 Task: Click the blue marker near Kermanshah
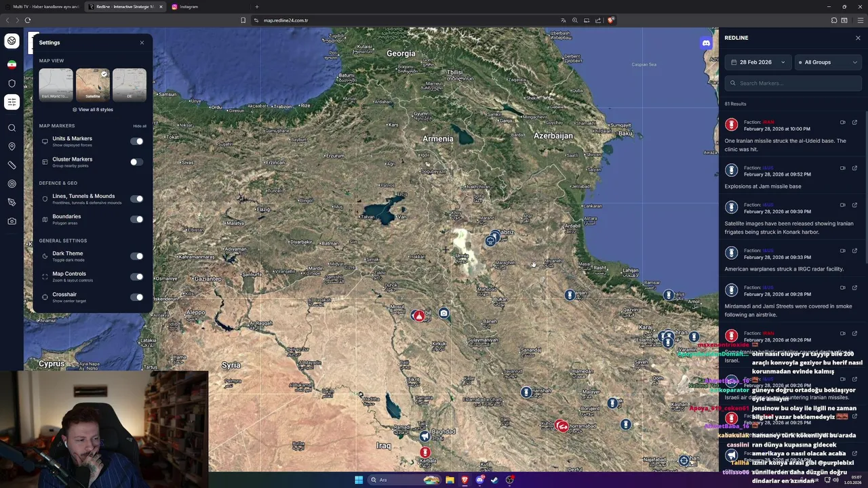(526, 392)
